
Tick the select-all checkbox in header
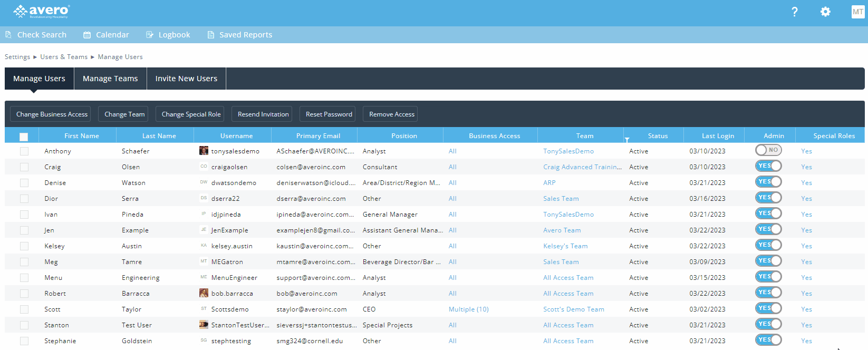click(x=24, y=137)
